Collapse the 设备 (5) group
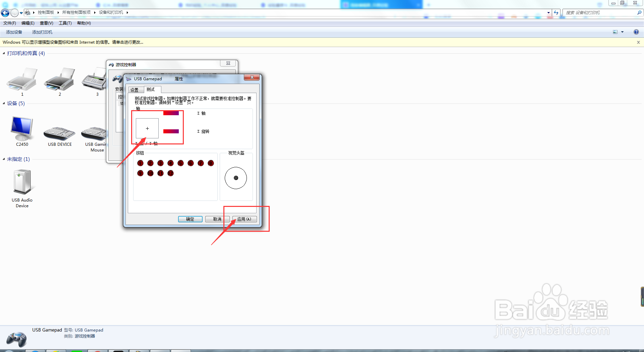Viewport: 644px width, 352px height. tap(4, 103)
